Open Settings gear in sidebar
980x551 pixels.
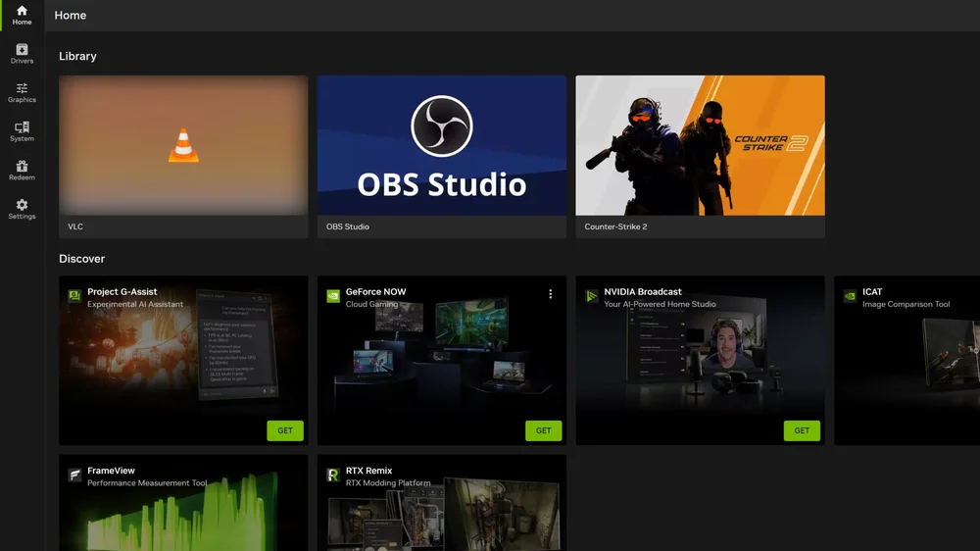click(x=22, y=209)
